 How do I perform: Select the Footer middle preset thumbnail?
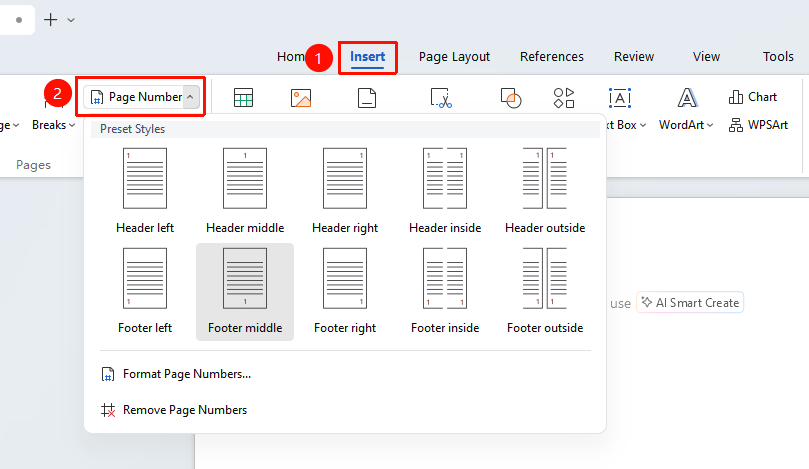(x=245, y=279)
